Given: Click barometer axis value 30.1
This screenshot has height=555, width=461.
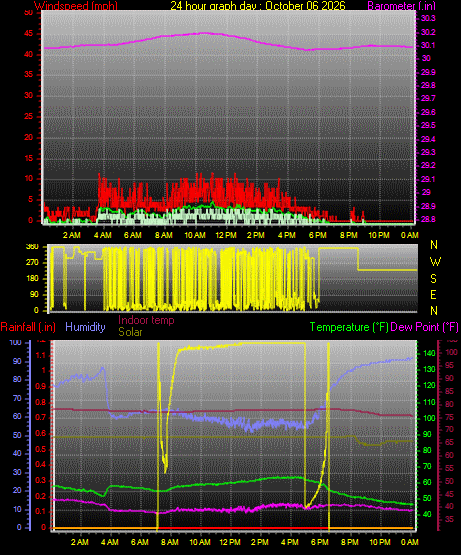Looking at the screenshot, I should (428, 45).
